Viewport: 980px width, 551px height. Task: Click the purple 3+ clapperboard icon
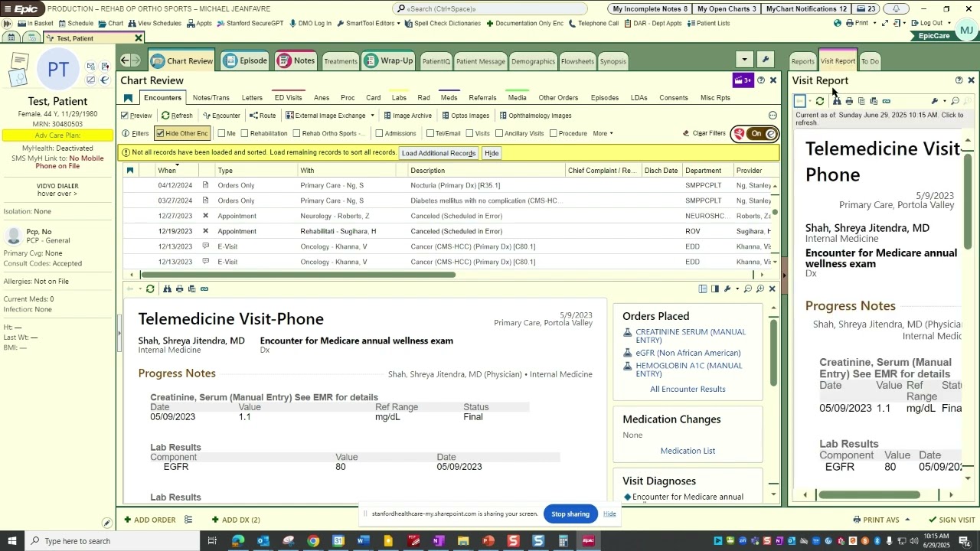click(x=743, y=80)
